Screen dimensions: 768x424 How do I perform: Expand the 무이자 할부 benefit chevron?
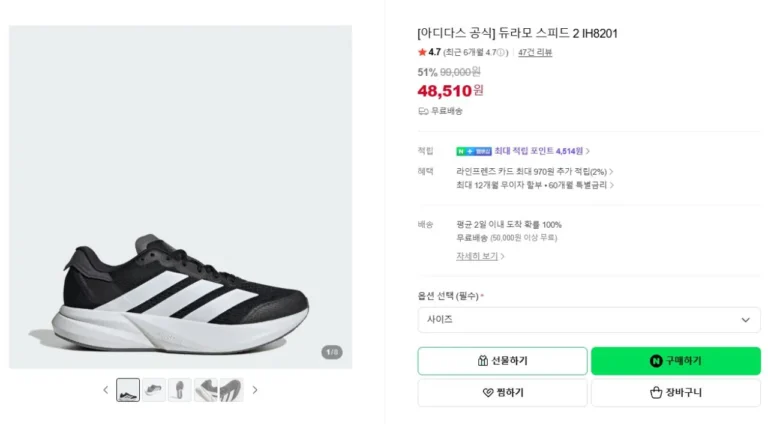pyautogui.click(x=611, y=185)
